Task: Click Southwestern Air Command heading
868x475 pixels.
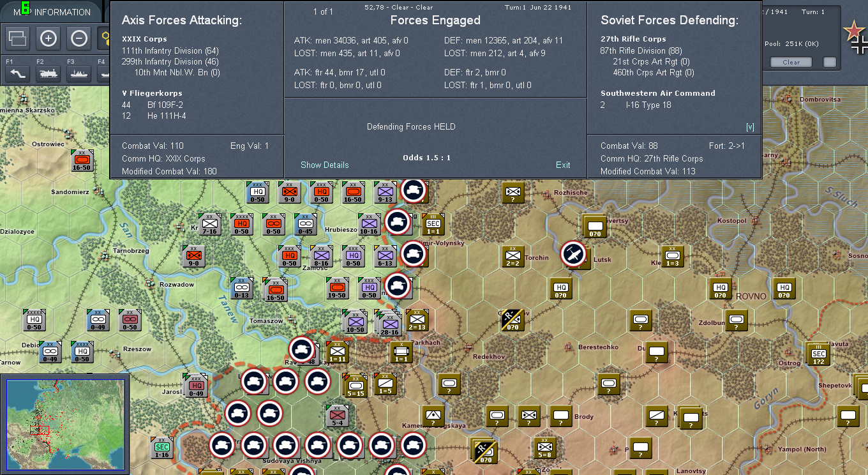Action: 658,93
